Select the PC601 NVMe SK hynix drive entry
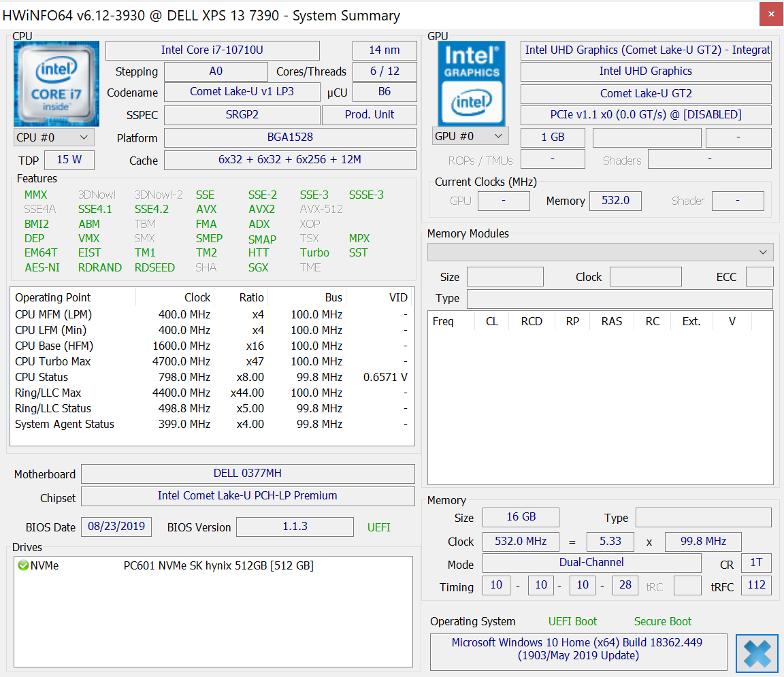Image resolution: width=784 pixels, height=677 pixels. [218, 565]
